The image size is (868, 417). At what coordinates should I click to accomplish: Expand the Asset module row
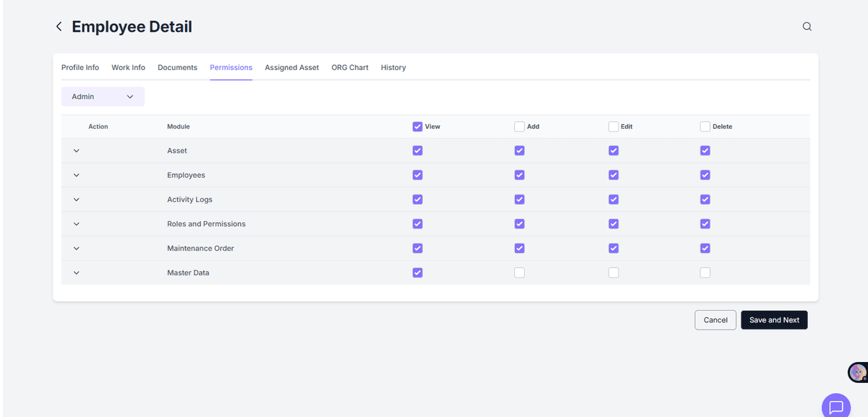(76, 150)
